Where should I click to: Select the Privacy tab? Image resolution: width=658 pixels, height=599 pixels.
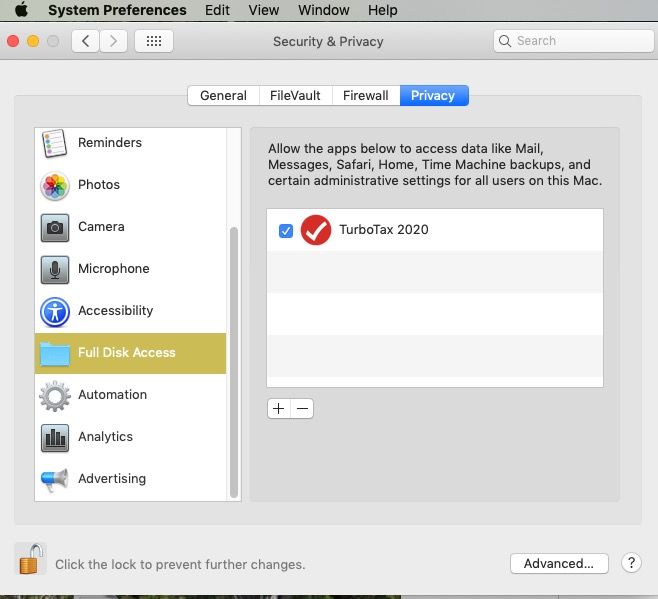coord(434,95)
